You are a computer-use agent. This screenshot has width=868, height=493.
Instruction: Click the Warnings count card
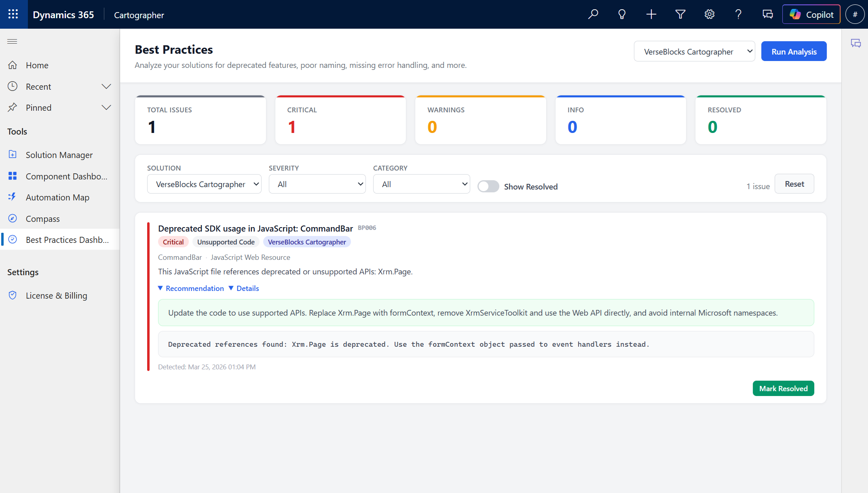[481, 120]
